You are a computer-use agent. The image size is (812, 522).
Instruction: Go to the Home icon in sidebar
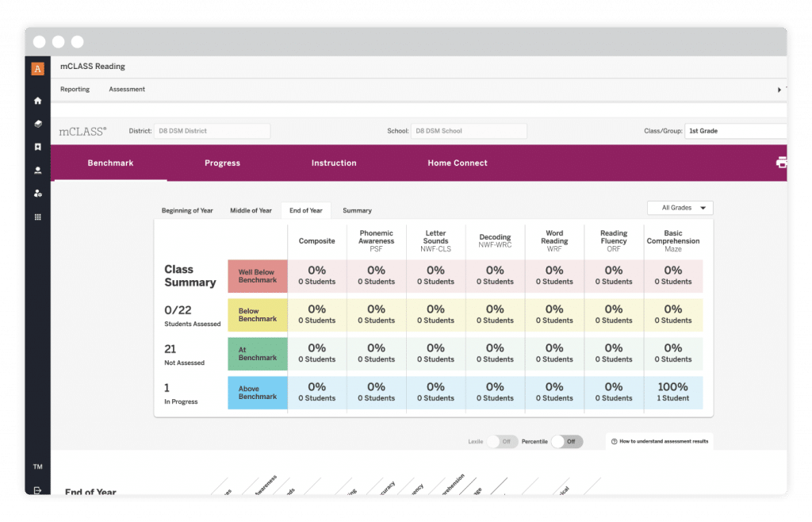(38, 101)
